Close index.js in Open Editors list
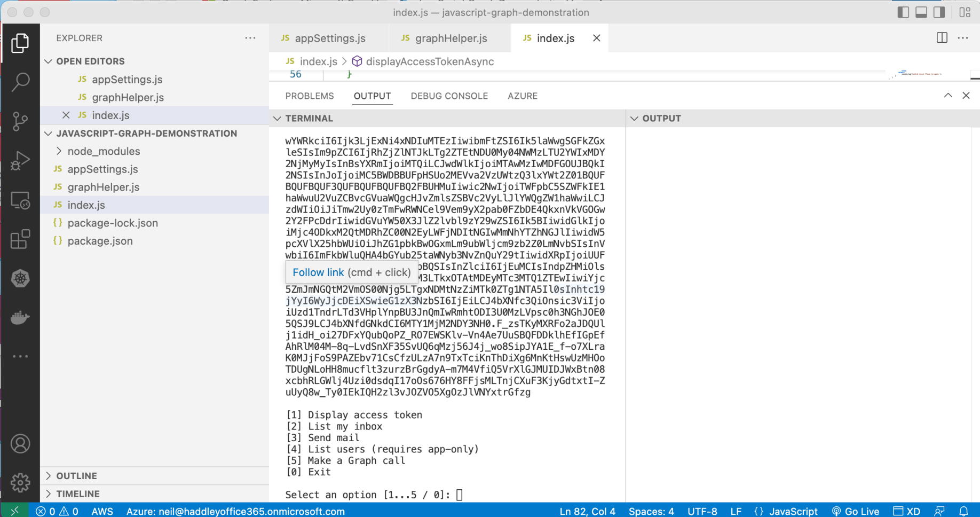Screen dimensions: 980x517 pyautogui.click(x=66, y=115)
